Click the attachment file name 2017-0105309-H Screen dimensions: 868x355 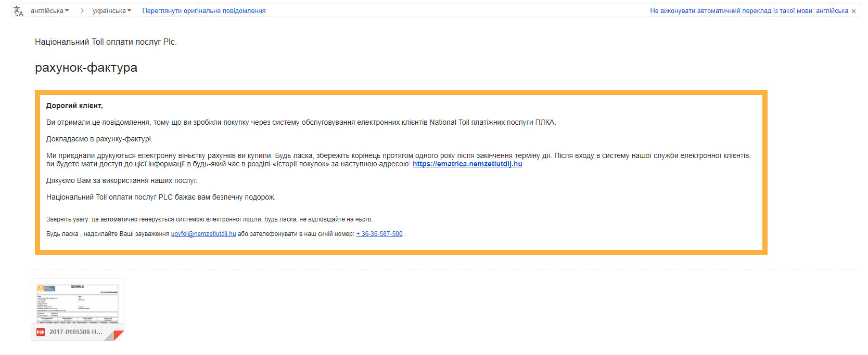(x=76, y=332)
